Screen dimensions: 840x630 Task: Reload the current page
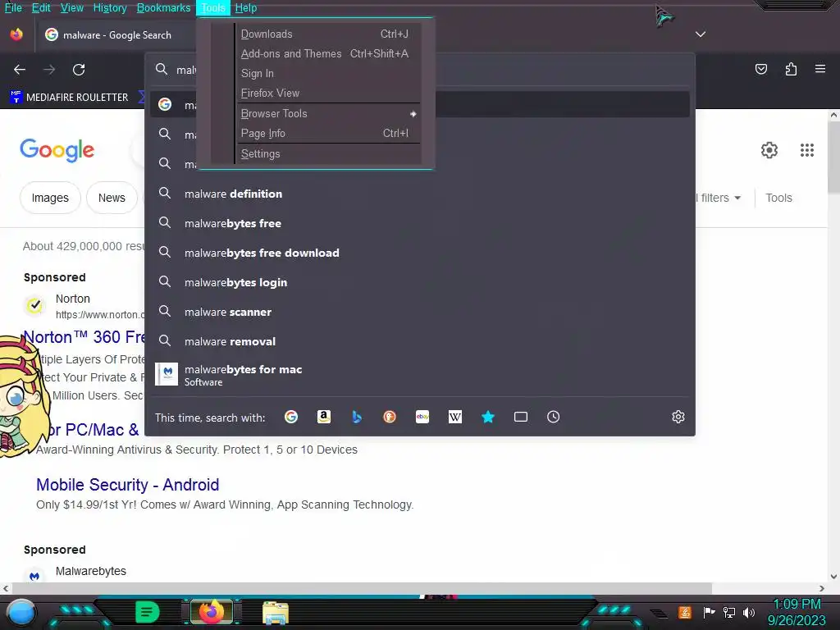79,70
